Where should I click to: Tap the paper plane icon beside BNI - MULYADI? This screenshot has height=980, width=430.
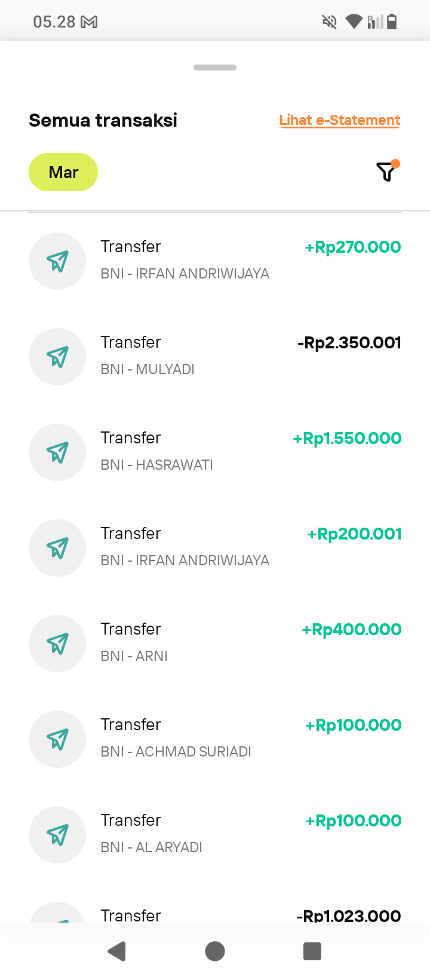pos(57,357)
